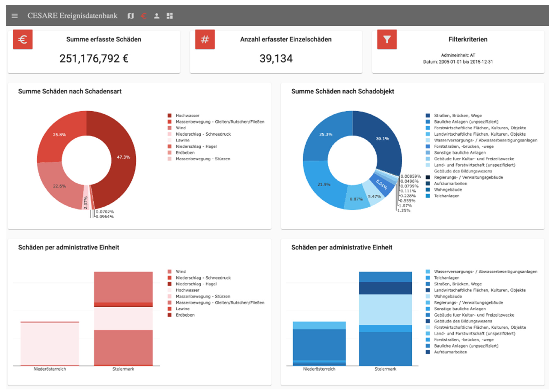Open the person profile icon

point(156,16)
